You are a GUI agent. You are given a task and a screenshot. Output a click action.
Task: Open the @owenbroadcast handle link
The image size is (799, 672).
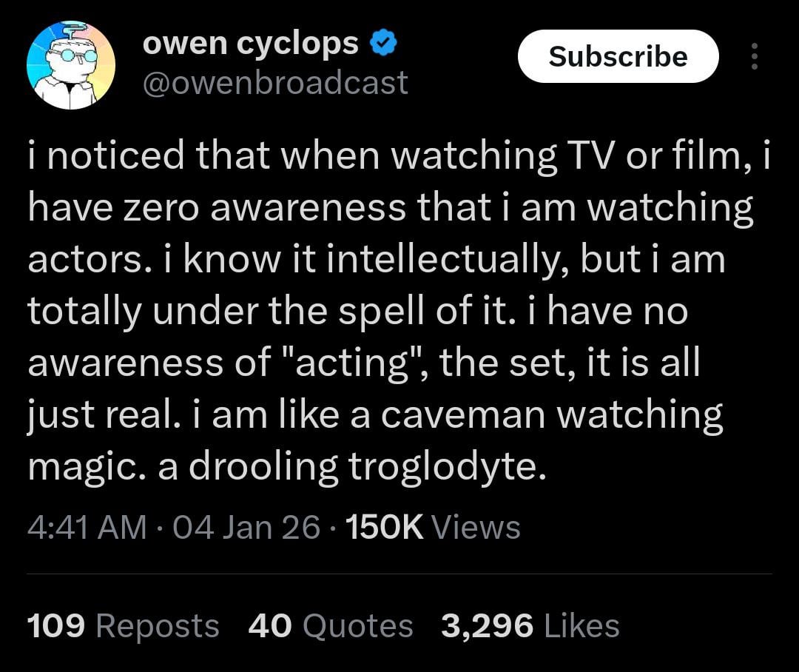coord(274,82)
